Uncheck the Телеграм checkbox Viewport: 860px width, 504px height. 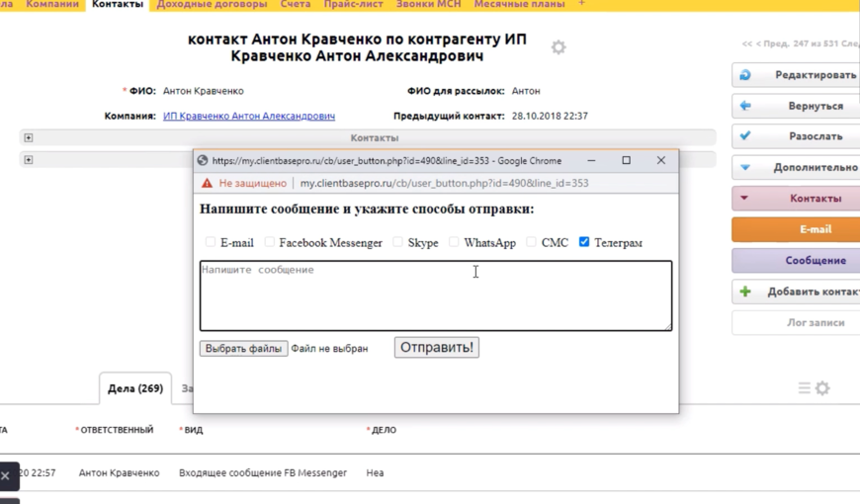pos(584,242)
